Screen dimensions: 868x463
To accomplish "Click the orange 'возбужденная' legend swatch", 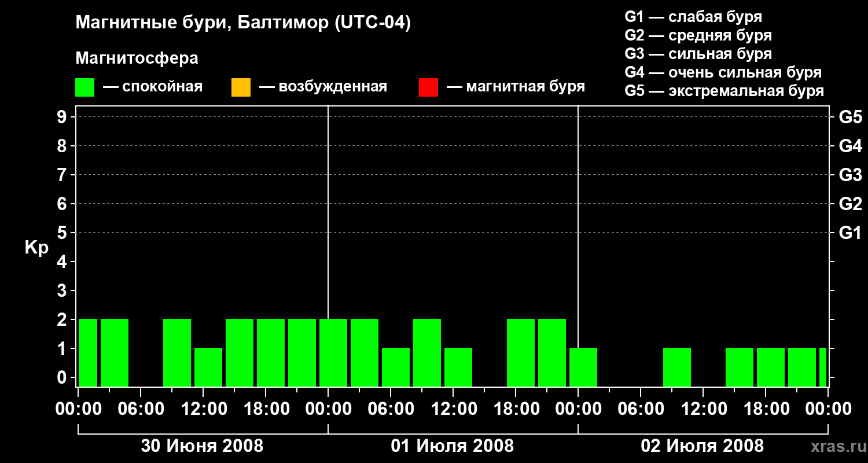I will click(x=241, y=87).
